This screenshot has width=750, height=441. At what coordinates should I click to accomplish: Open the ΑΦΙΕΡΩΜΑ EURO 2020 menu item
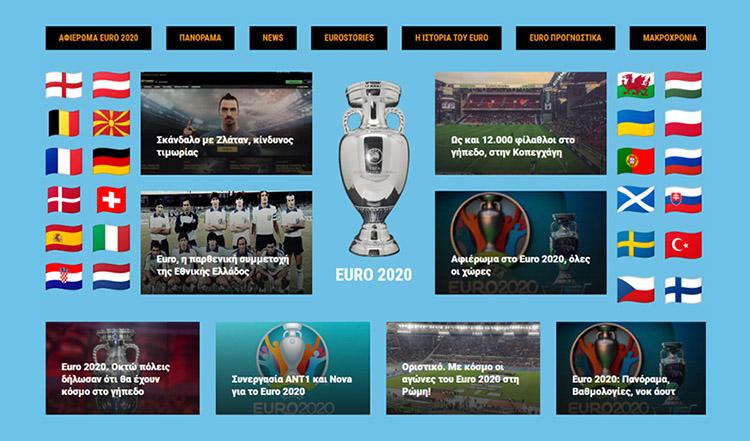(x=99, y=38)
